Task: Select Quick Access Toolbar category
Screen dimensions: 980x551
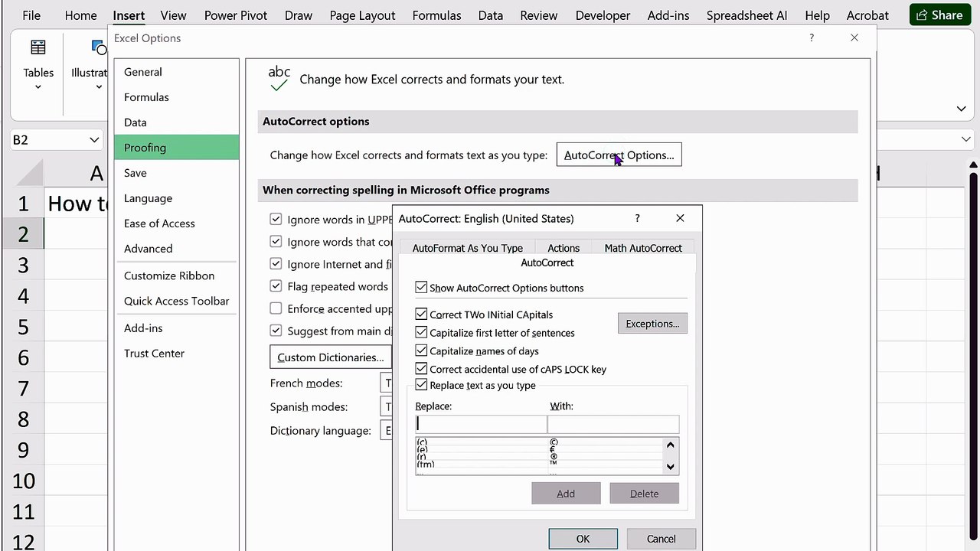Action: point(177,301)
